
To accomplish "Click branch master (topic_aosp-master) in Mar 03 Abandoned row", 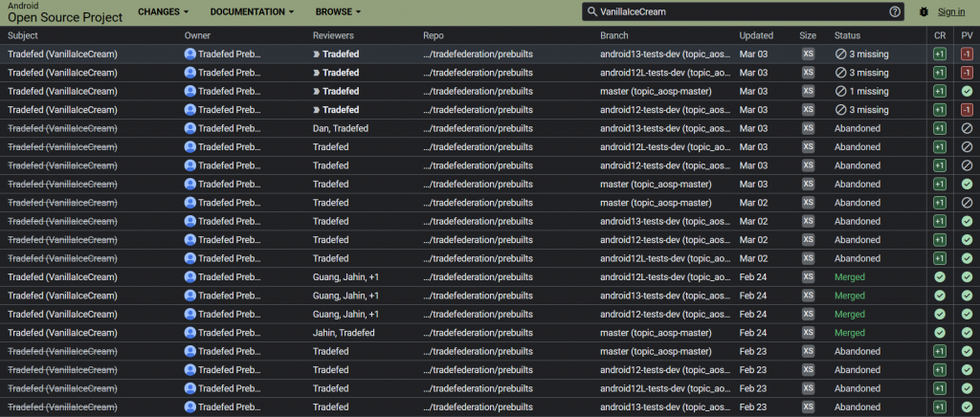I will pos(656,185).
